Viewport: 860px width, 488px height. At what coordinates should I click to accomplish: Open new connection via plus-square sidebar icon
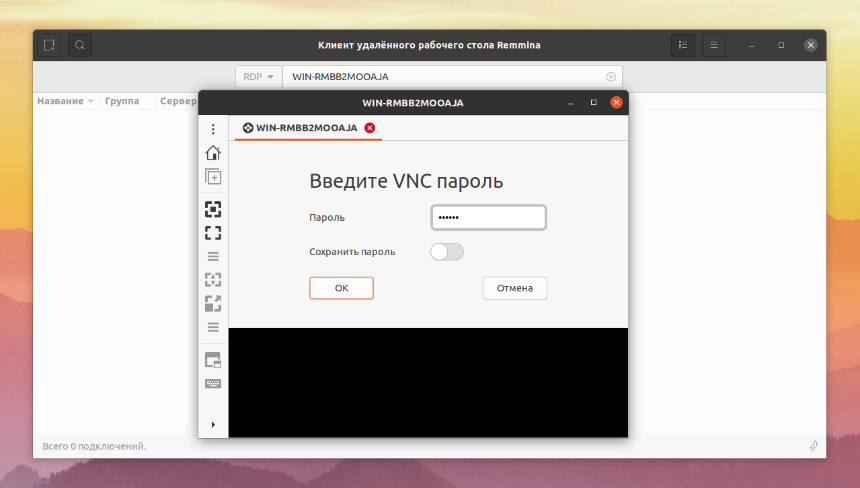point(213,177)
